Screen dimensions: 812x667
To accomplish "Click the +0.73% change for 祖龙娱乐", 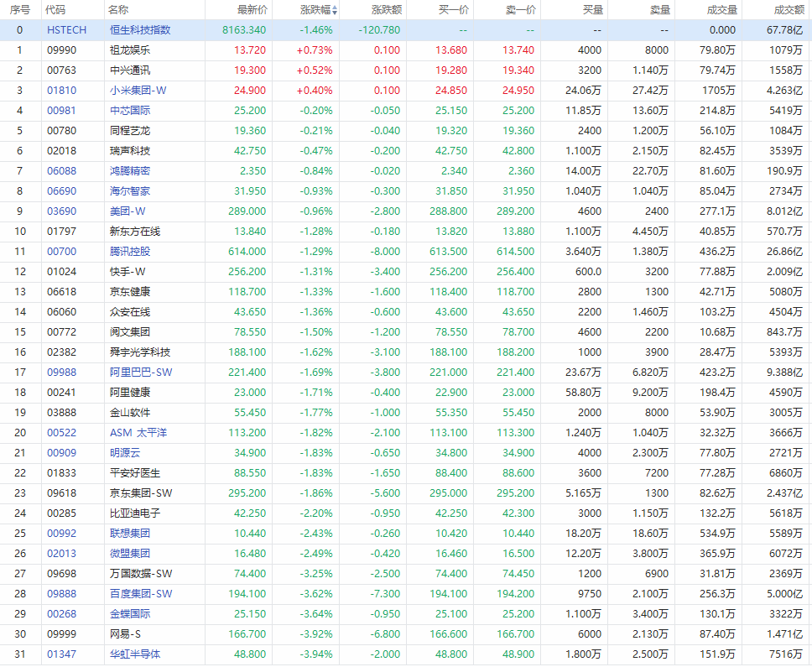I will (x=315, y=50).
